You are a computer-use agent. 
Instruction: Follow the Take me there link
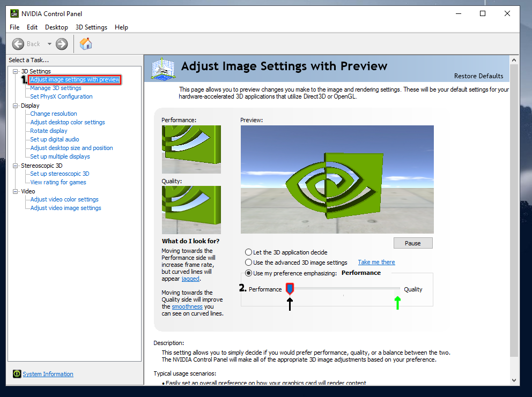(x=376, y=262)
